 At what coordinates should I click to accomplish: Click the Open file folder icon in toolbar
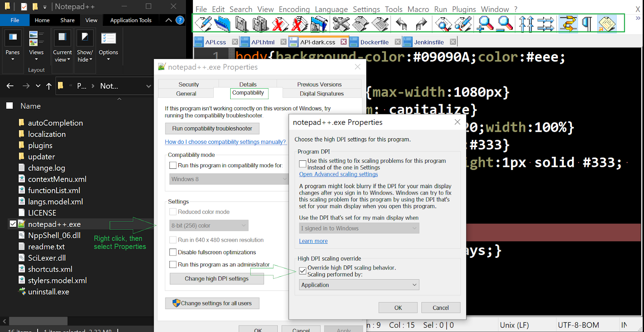[222, 24]
